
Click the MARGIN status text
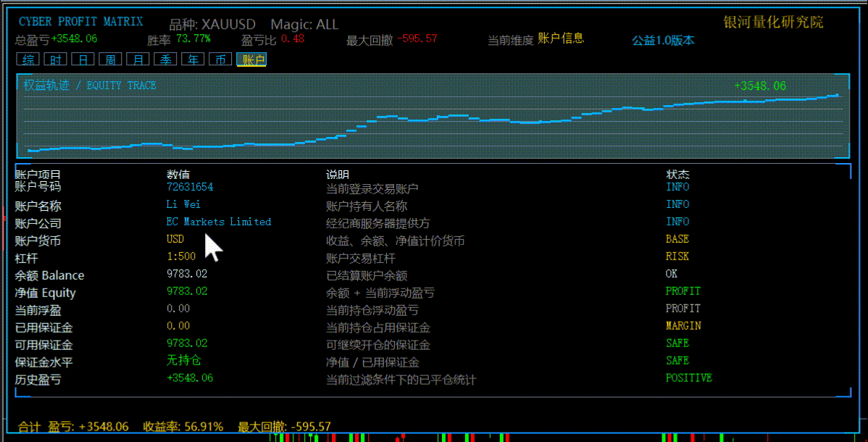(683, 325)
